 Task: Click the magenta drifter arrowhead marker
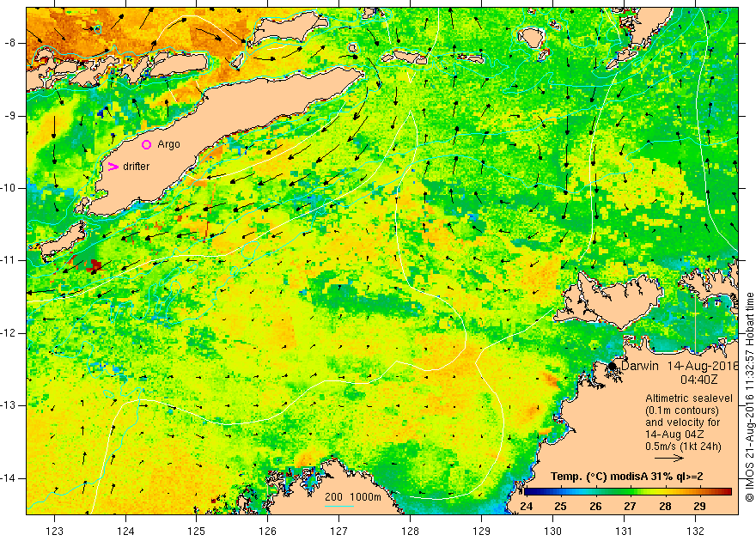pyautogui.click(x=113, y=167)
